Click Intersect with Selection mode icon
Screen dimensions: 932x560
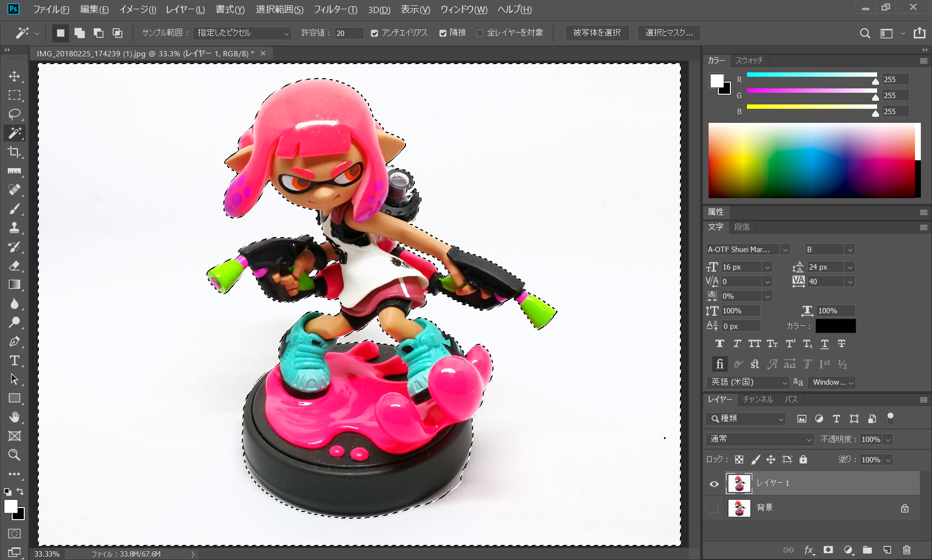[x=118, y=33]
